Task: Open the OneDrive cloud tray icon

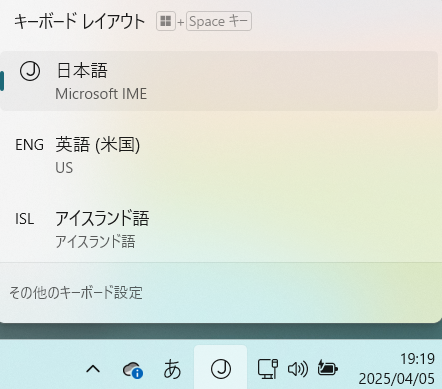Action: (x=133, y=370)
